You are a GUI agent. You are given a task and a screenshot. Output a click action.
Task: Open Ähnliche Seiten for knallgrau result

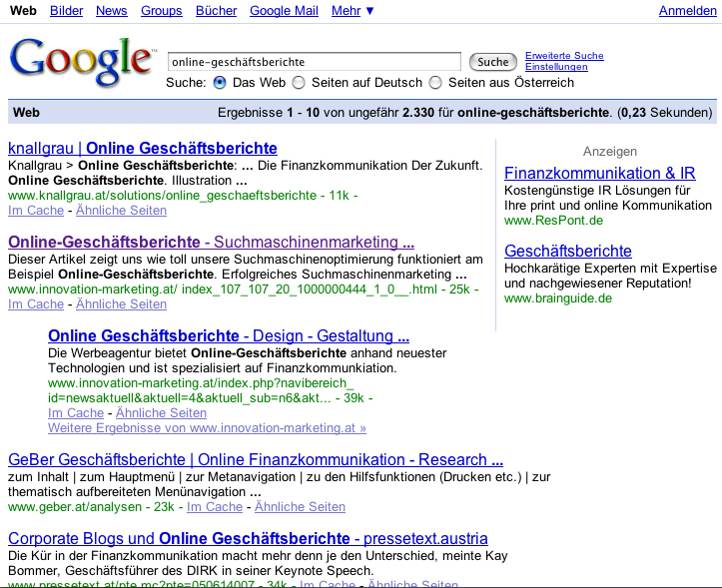click(x=121, y=211)
